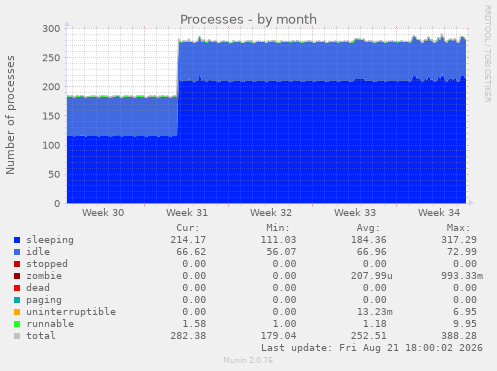Click the 'Processes - by month' title
This screenshot has width=497, height=371.
click(x=248, y=19)
